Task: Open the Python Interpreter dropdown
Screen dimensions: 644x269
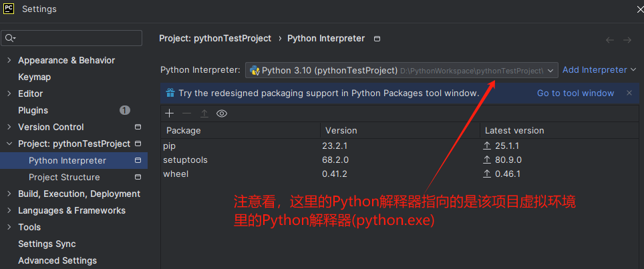Action: [x=401, y=70]
